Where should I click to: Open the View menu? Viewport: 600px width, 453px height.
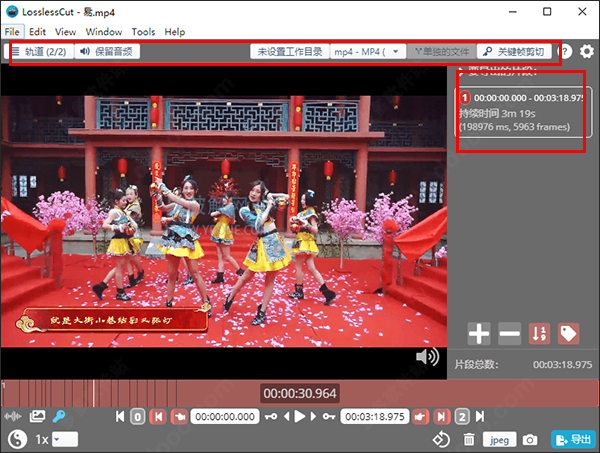[65, 32]
